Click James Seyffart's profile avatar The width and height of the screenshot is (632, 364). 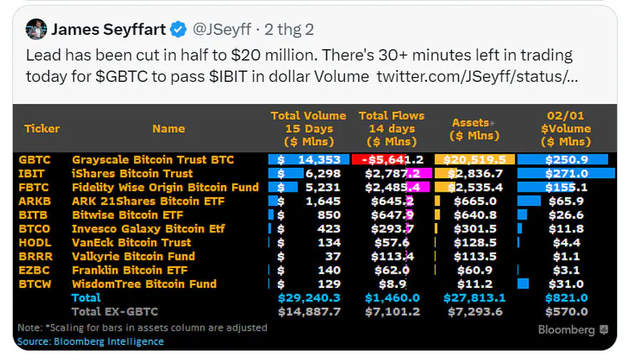(36, 30)
